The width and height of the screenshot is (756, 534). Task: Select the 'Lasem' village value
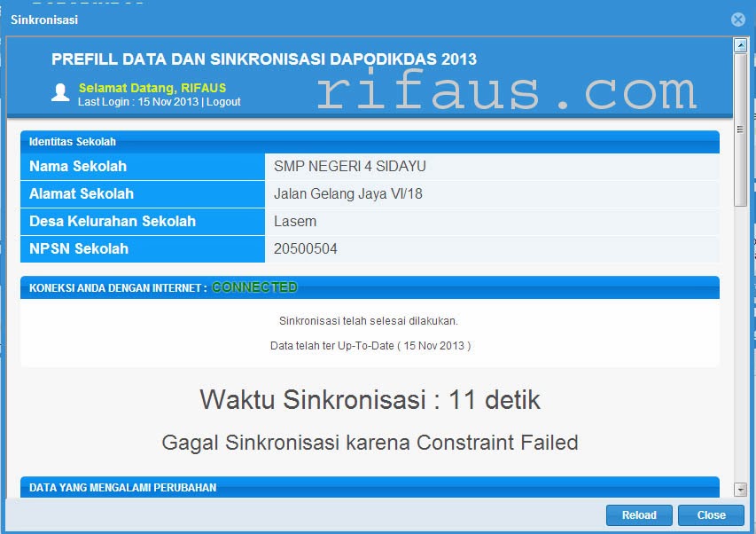[x=295, y=222]
